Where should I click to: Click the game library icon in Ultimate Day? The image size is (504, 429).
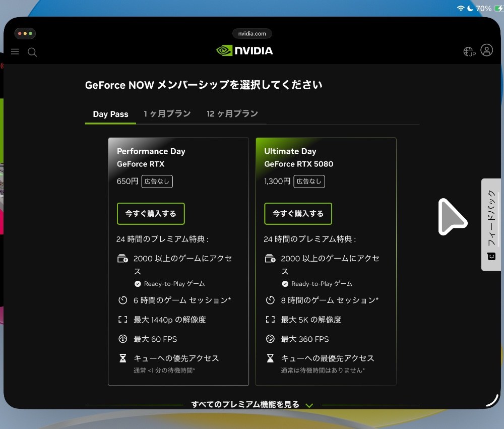pos(270,258)
